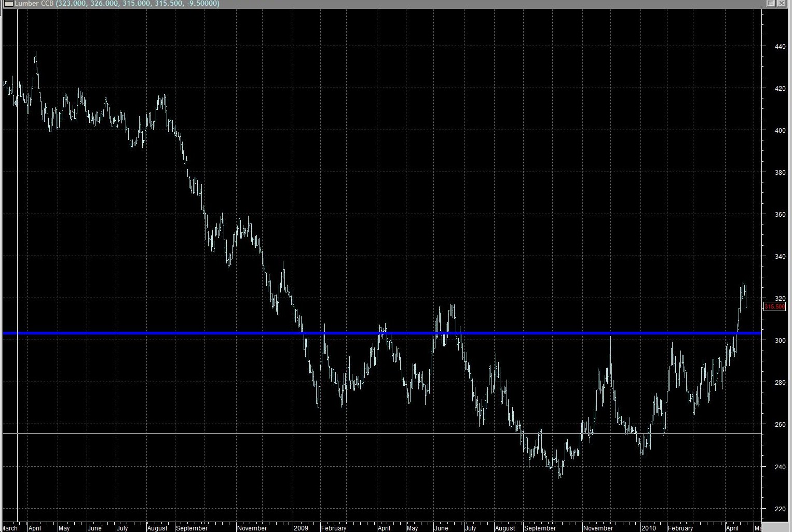Close the Lumber CCB chart window
Screen dimensions: 792x532
782,4
